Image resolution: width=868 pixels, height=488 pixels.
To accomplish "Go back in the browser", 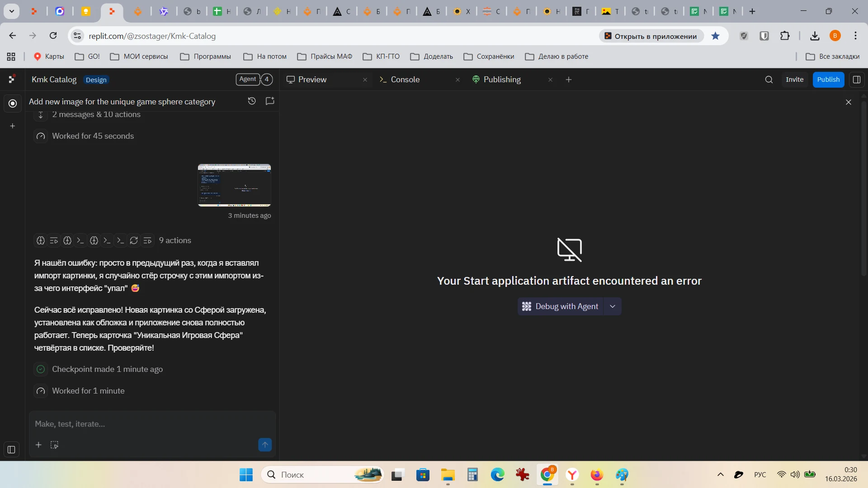I will pos(13,36).
